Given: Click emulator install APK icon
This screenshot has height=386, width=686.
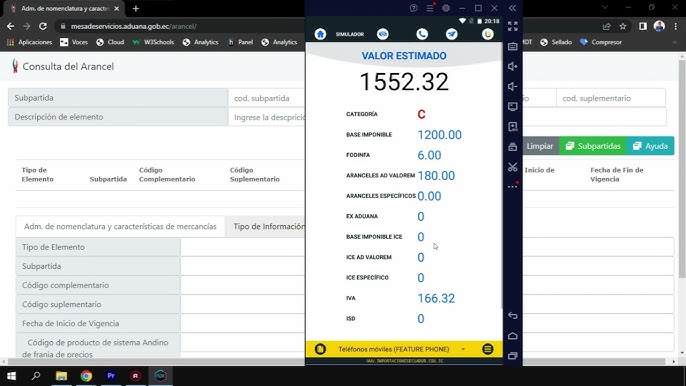Looking at the screenshot, I should tap(513, 126).
